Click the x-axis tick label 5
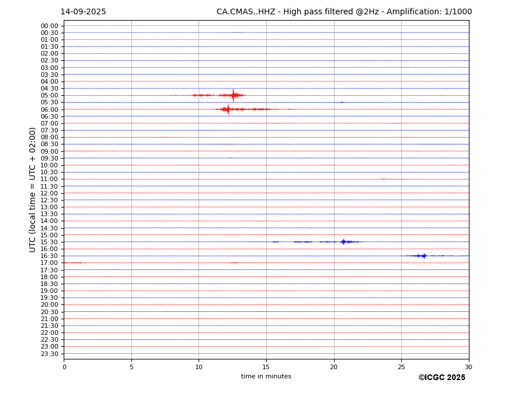 131,367
